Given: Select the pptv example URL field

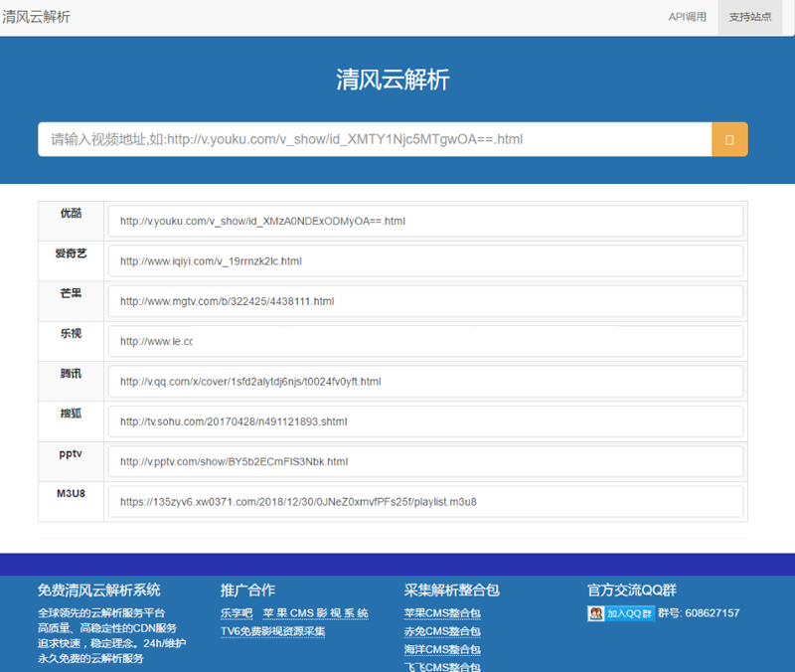Looking at the screenshot, I should pos(425,461).
